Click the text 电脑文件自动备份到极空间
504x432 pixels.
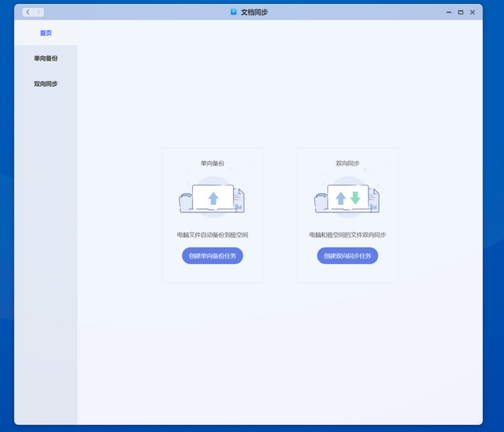click(213, 235)
